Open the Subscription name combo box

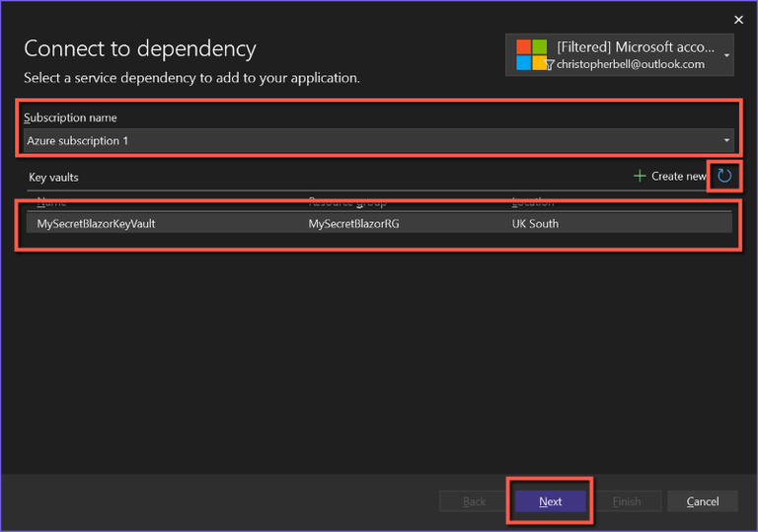tap(375, 140)
